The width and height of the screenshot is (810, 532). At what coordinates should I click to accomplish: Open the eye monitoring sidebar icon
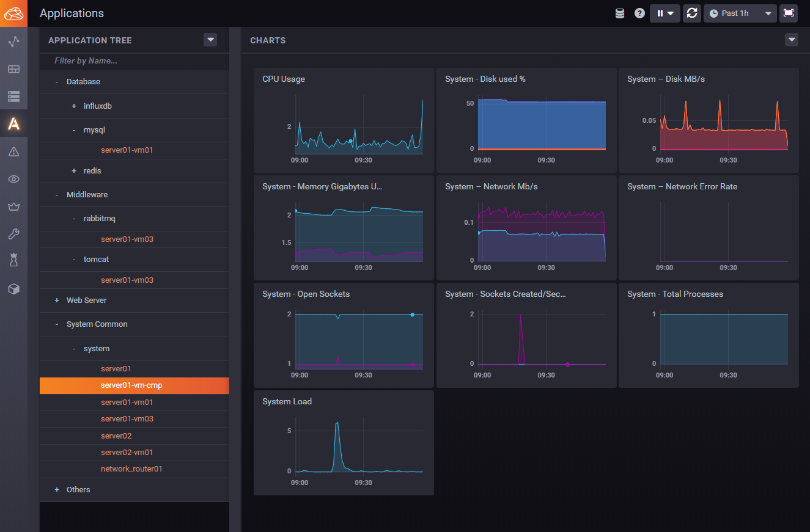[x=13, y=179]
